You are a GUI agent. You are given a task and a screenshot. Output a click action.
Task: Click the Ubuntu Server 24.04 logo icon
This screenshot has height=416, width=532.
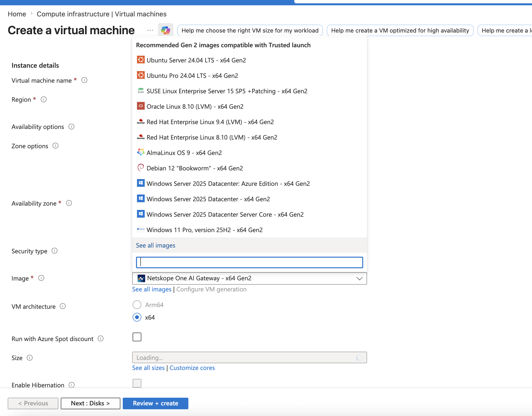pos(141,60)
